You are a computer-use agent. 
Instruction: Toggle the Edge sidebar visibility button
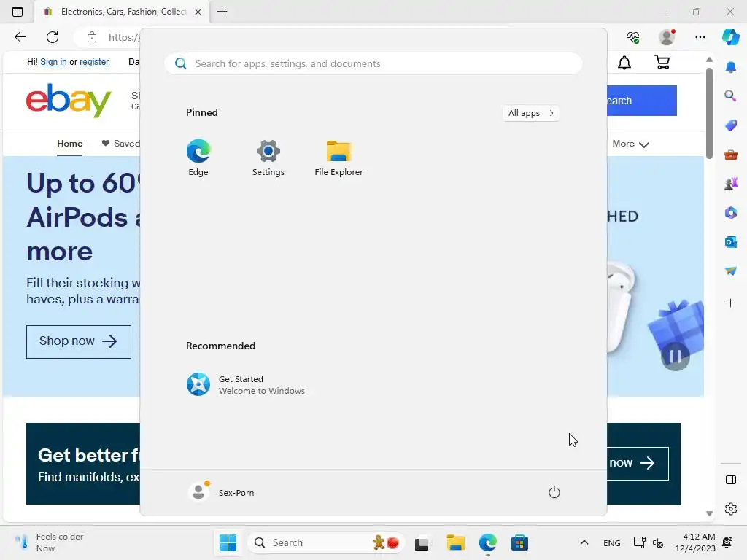(x=730, y=480)
